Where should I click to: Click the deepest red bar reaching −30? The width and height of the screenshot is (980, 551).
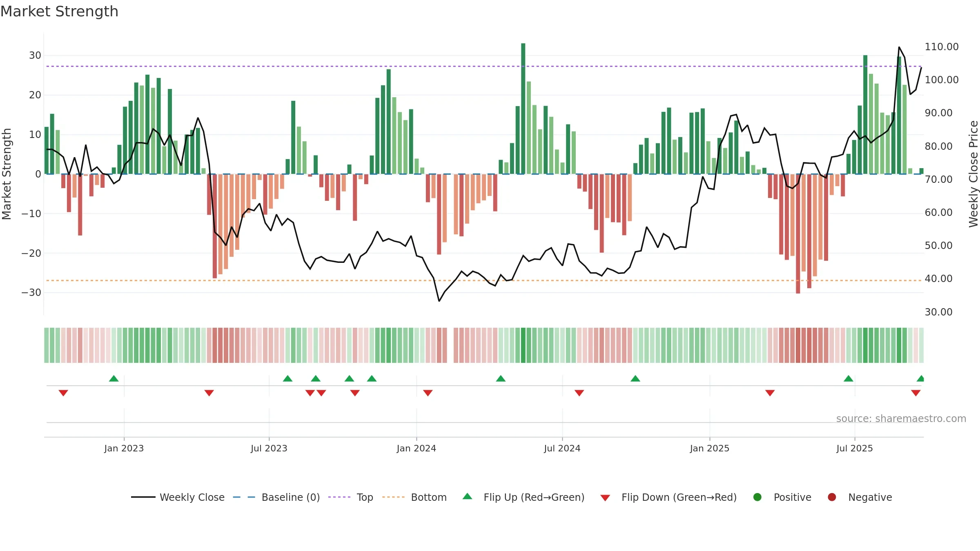point(798,233)
